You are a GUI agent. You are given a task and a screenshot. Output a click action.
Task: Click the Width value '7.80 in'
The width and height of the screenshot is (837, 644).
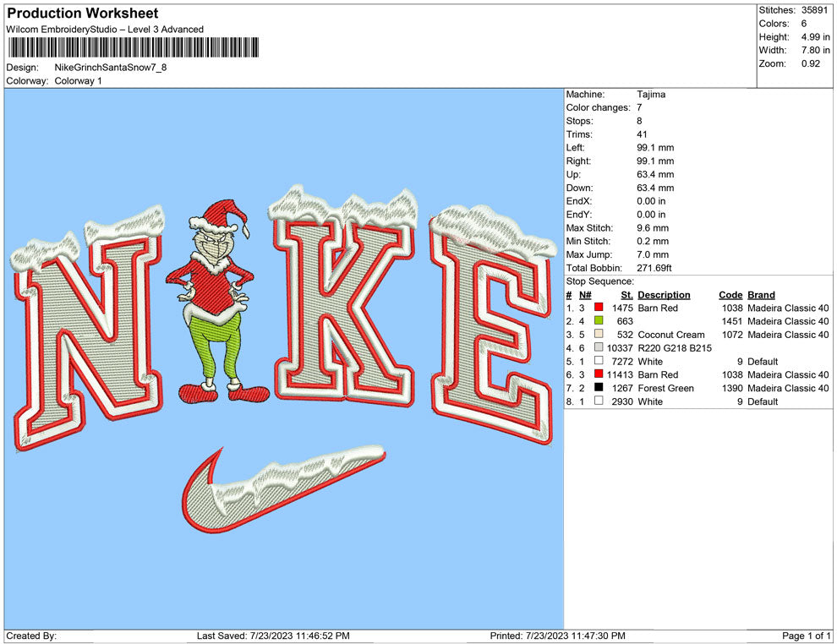point(815,50)
